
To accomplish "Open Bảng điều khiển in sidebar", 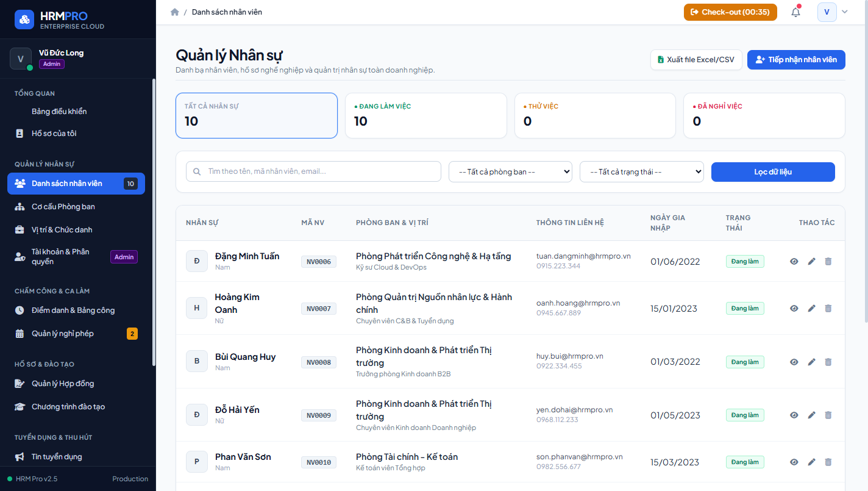I will (x=76, y=112).
